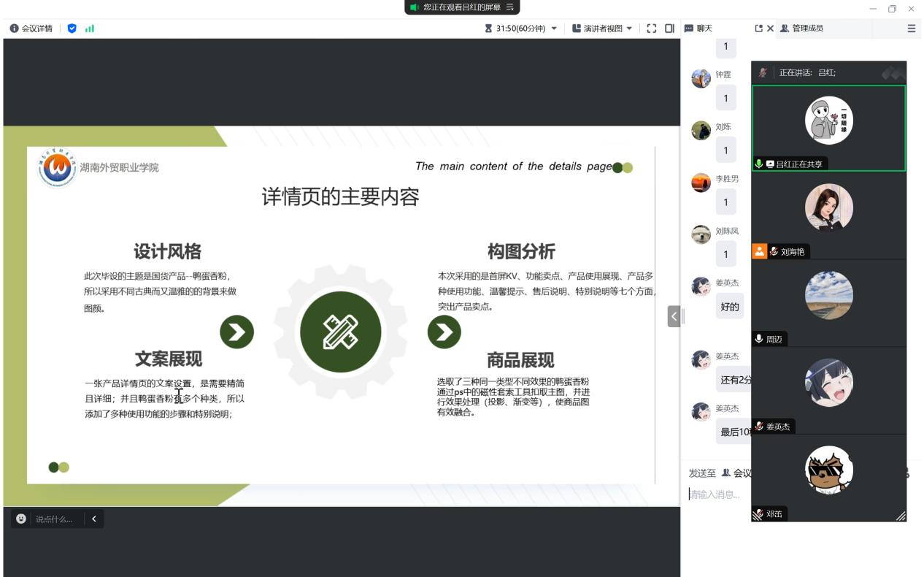This screenshot has width=924, height=577.
Task: Open the screen sharing options menu at top
Action: [x=510, y=7]
